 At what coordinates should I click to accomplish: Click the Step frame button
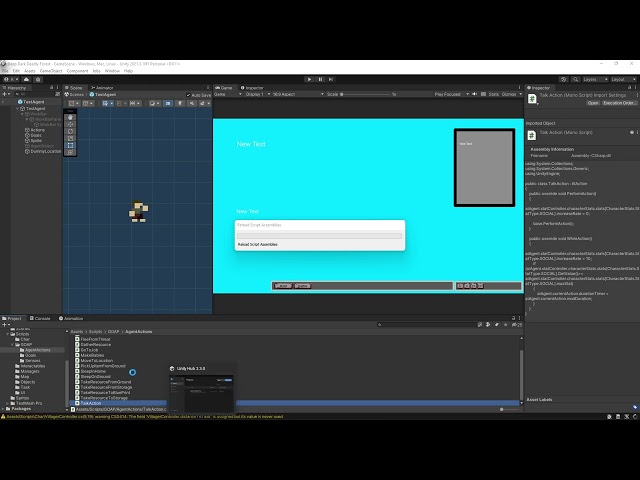[x=331, y=79]
